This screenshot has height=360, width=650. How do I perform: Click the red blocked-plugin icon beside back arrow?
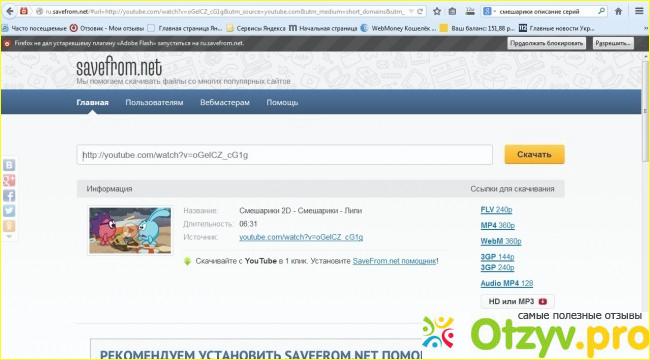click(x=24, y=11)
